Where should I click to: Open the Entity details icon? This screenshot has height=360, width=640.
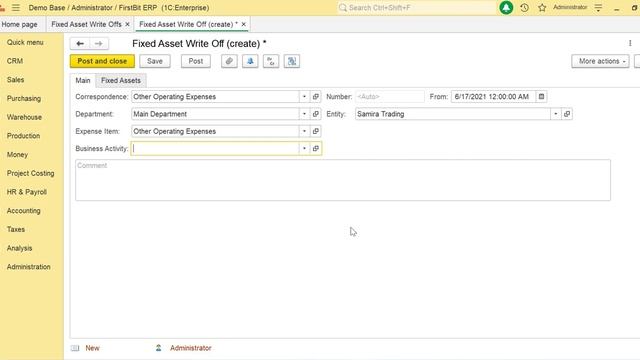567,114
